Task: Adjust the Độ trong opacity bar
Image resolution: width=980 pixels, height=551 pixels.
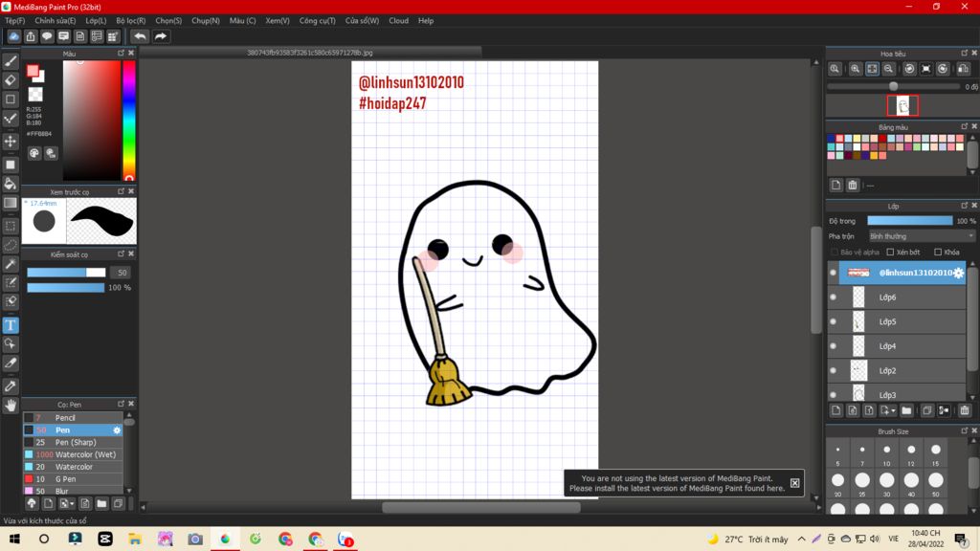Action: pyautogui.click(x=910, y=221)
